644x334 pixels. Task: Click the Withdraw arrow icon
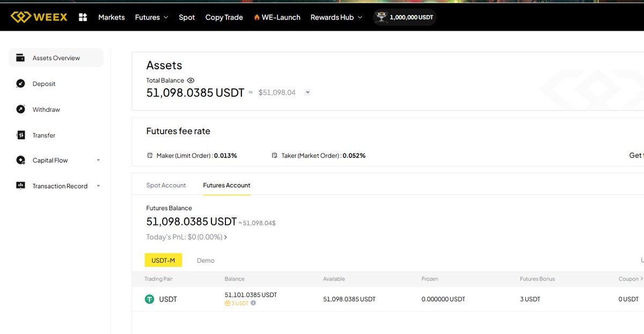(20, 110)
